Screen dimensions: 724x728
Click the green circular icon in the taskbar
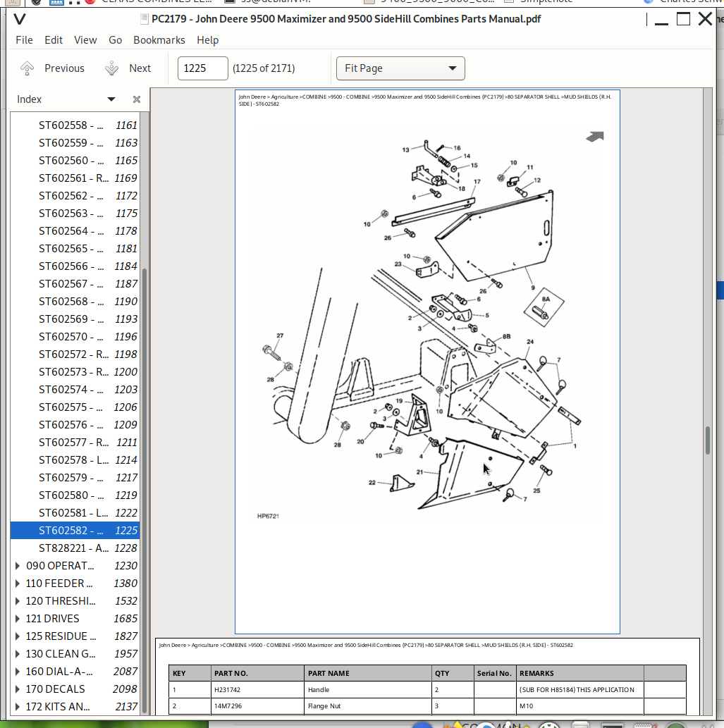pos(674,724)
